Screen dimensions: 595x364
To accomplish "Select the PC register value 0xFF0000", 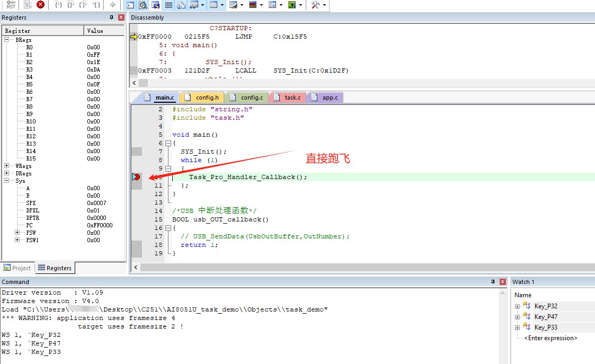I will point(100,225).
